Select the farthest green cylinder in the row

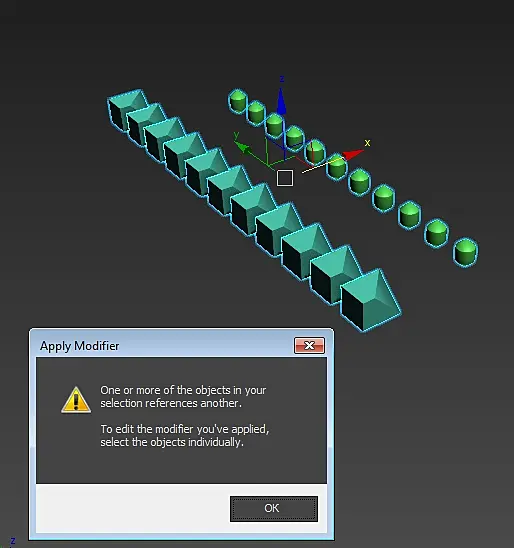pos(238,101)
